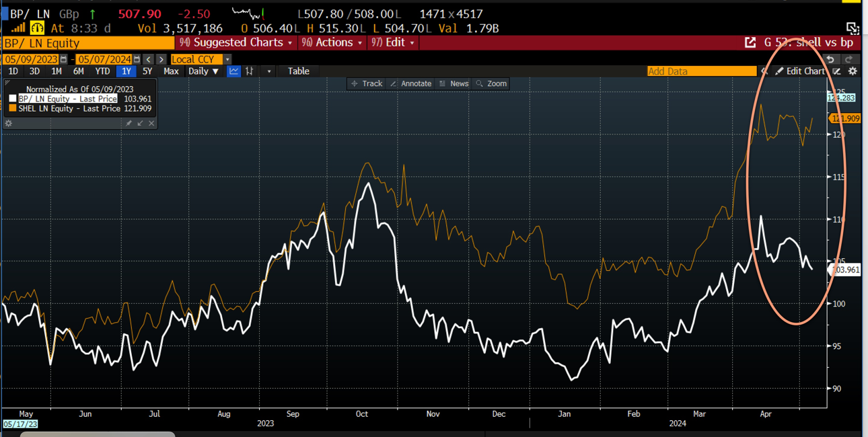Click the orange Add Data button
868x437 pixels.
(702, 71)
